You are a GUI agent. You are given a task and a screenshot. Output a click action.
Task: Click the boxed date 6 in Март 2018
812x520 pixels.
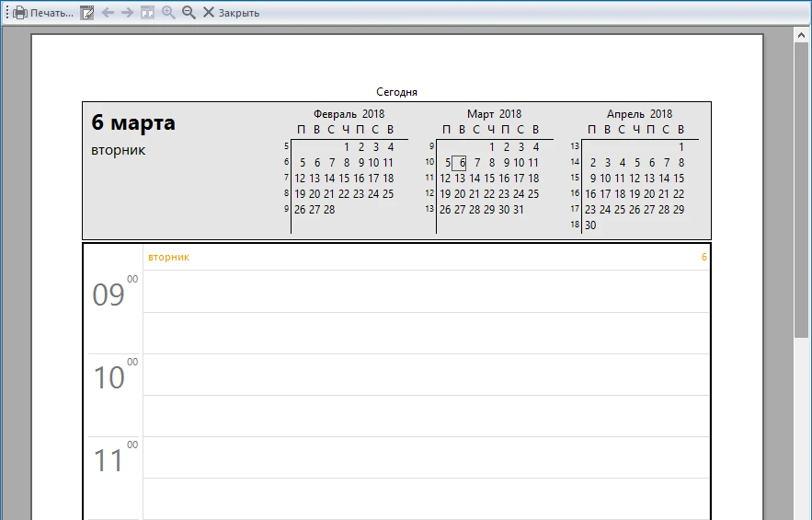click(x=462, y=163)
